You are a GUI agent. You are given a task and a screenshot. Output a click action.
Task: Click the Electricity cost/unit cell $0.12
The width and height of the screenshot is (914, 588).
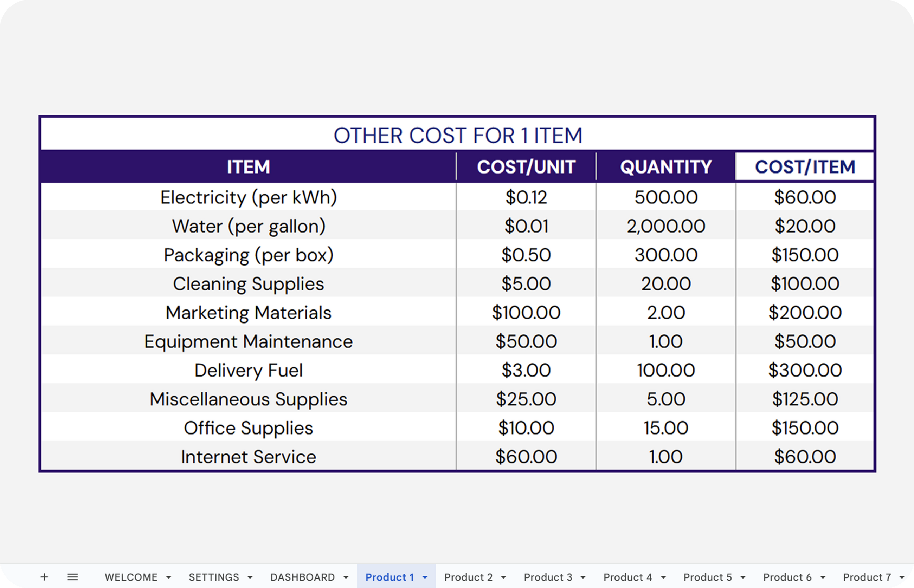(x=526, y=197)
